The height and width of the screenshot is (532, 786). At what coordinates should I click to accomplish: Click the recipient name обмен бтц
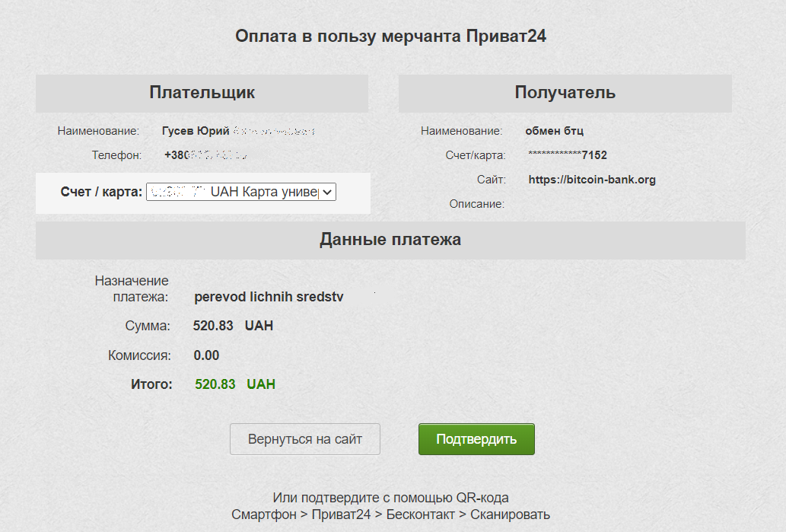point(554,131)
